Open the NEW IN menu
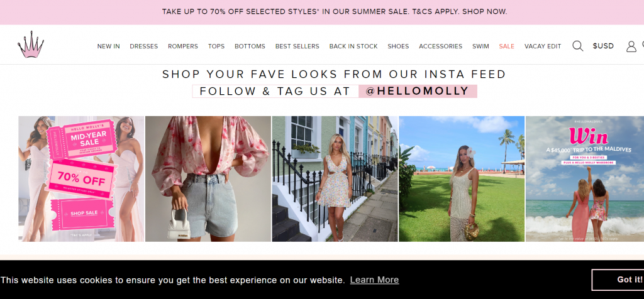 coord(108,46)
